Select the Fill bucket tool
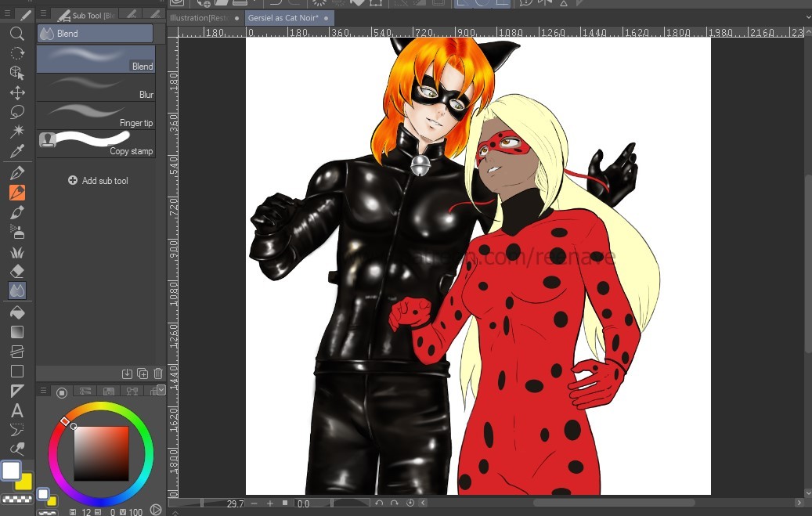Image resolution: width=812 pixels, height=516 pixels. 17,312
